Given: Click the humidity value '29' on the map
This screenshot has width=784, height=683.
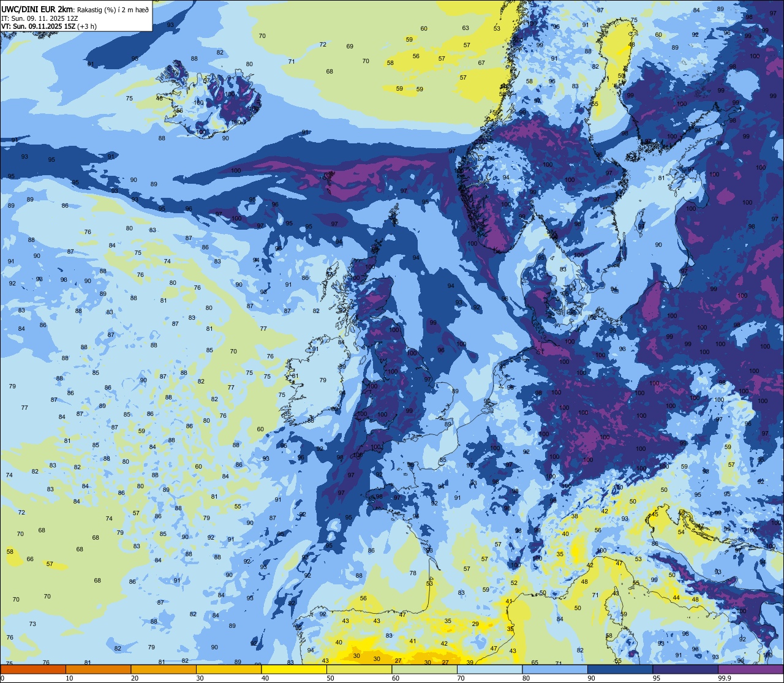Looking at the screenshot, I should (475, 624).
